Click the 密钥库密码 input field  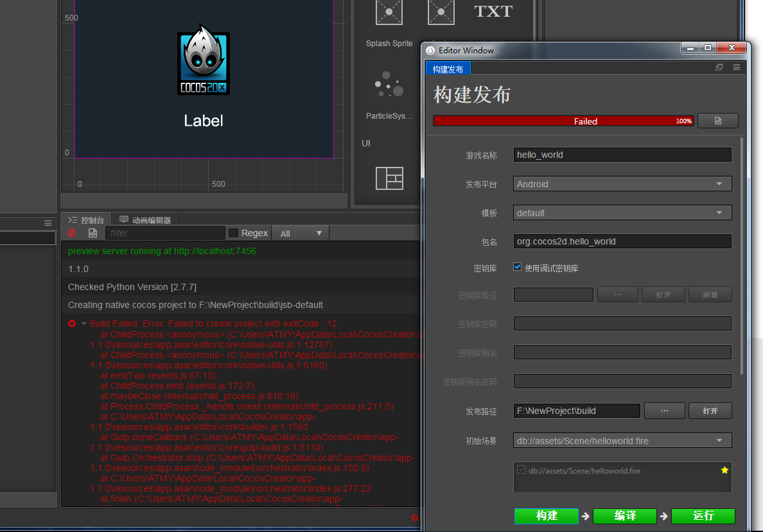point(622,323)
